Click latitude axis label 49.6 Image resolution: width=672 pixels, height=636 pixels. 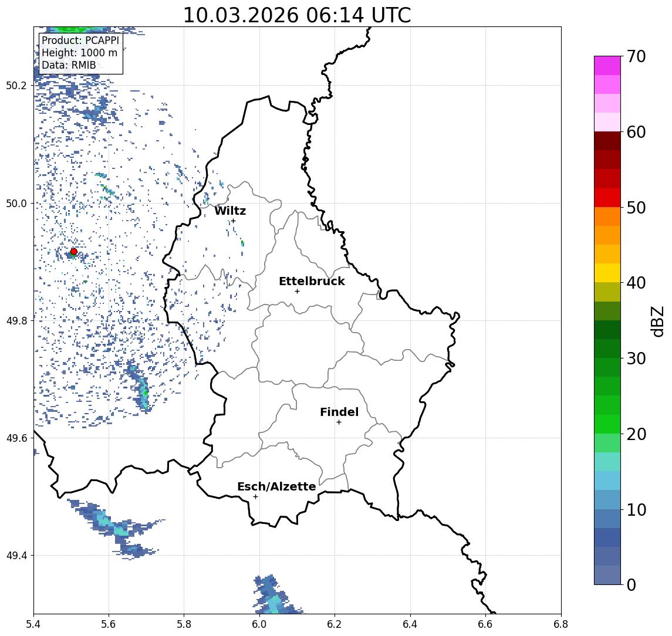[16, 438]
